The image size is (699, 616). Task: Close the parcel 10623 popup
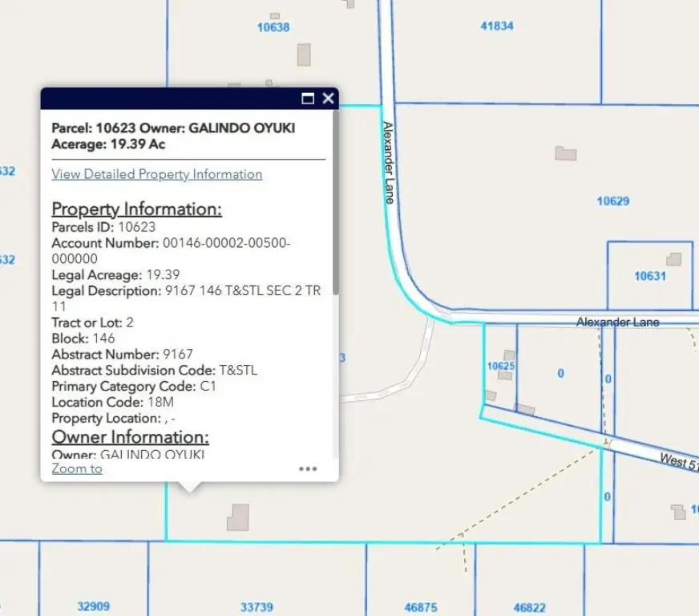pos(328,99)
